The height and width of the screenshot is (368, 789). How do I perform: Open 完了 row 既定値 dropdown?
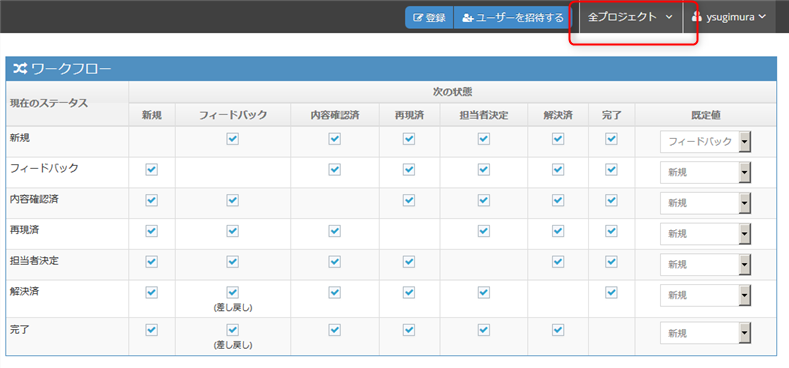(705, 333)
